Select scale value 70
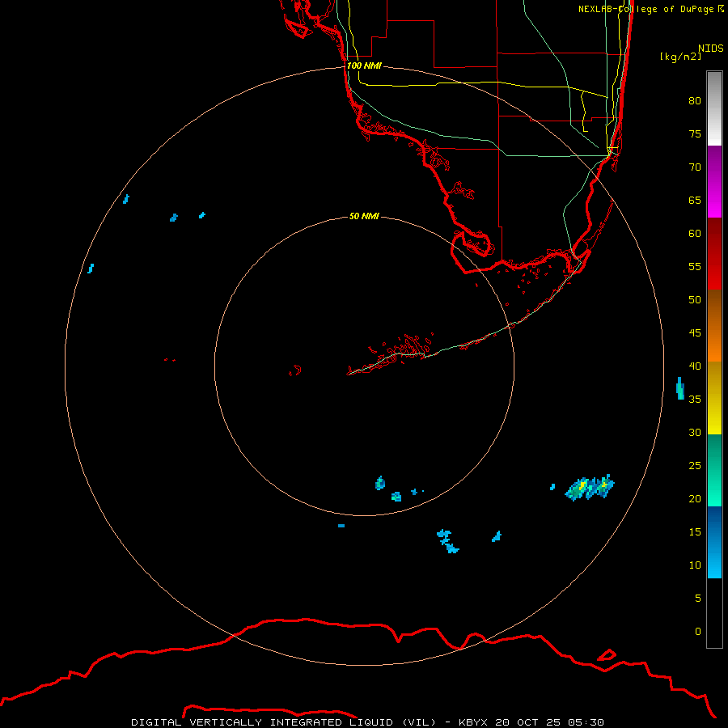Image resolution: width=728 pixels, height=728 pixels. 695,167
